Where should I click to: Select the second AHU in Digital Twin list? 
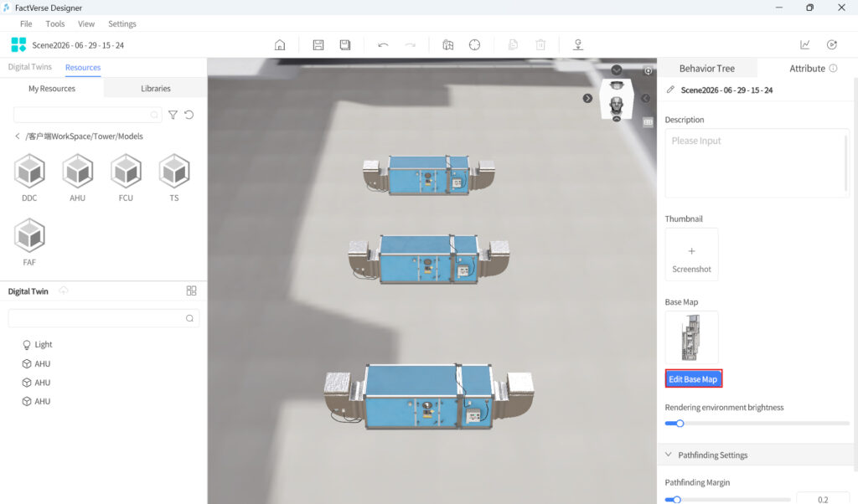click(36, 383)
